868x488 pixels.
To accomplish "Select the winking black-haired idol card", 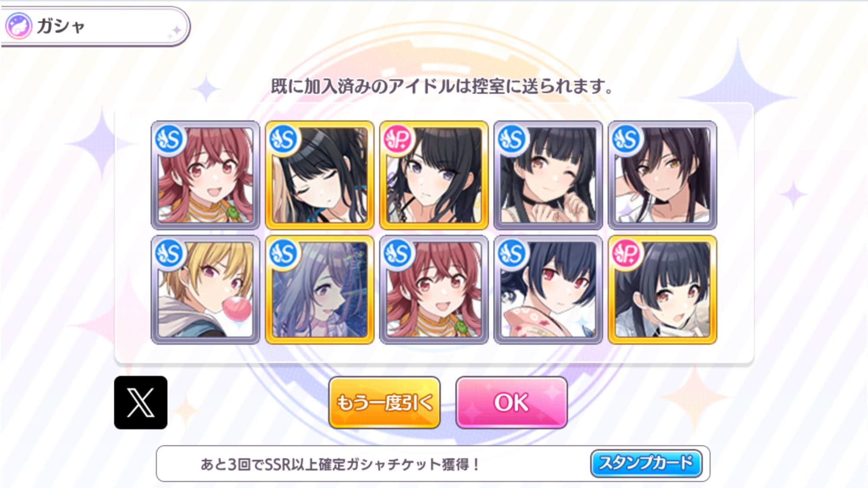I will [x=548, y=175].
